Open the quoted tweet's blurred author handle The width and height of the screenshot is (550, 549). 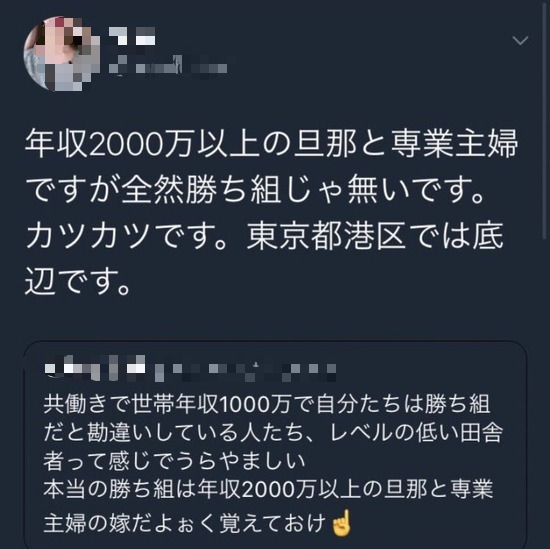245,372
